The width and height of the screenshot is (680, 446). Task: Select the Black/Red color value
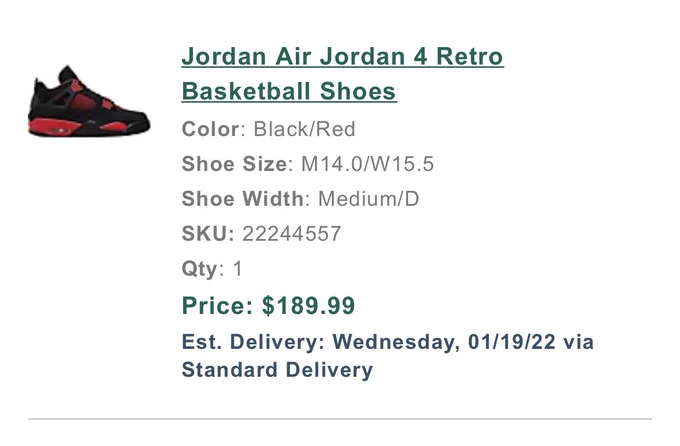click(x=304, y=129)
